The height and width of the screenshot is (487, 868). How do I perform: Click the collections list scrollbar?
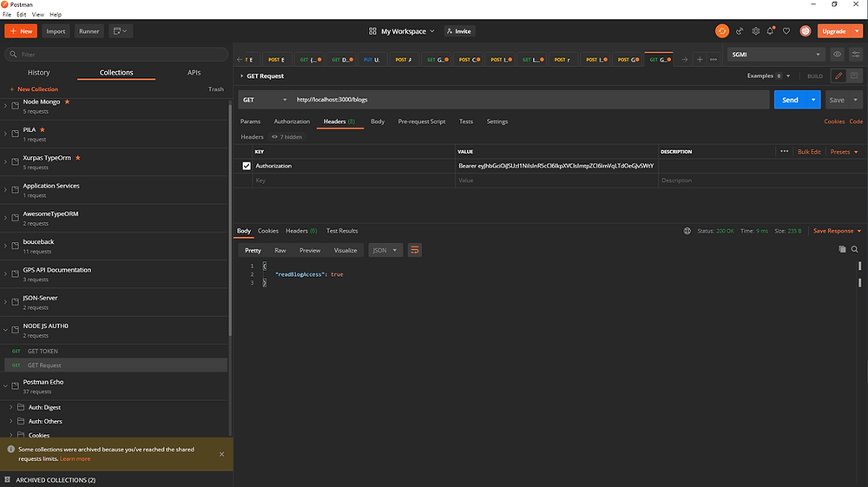[230, 219]
